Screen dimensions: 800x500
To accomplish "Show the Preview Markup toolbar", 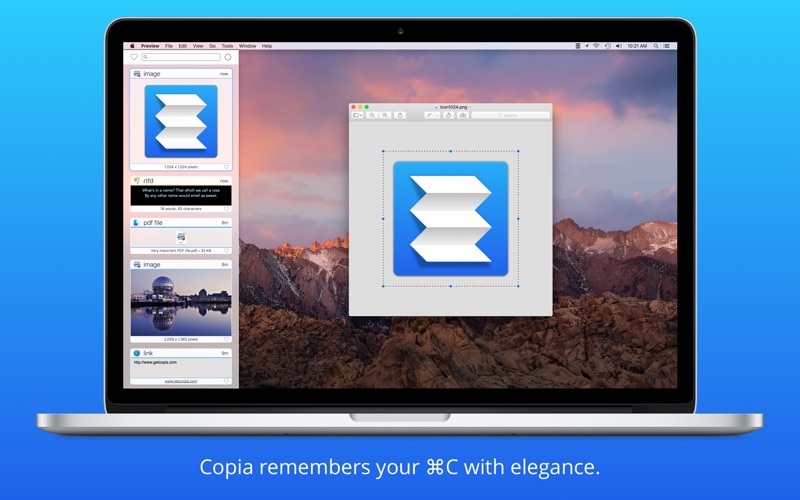I will pos(463,115).
